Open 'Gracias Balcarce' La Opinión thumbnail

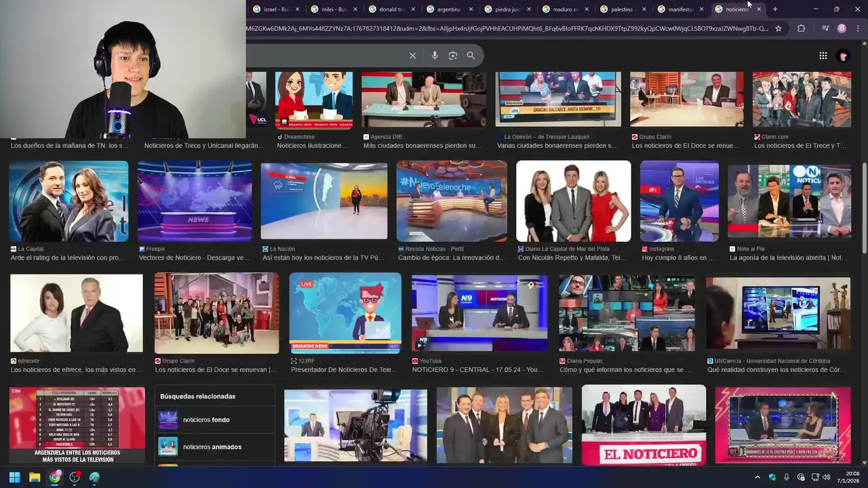point(558,99)
